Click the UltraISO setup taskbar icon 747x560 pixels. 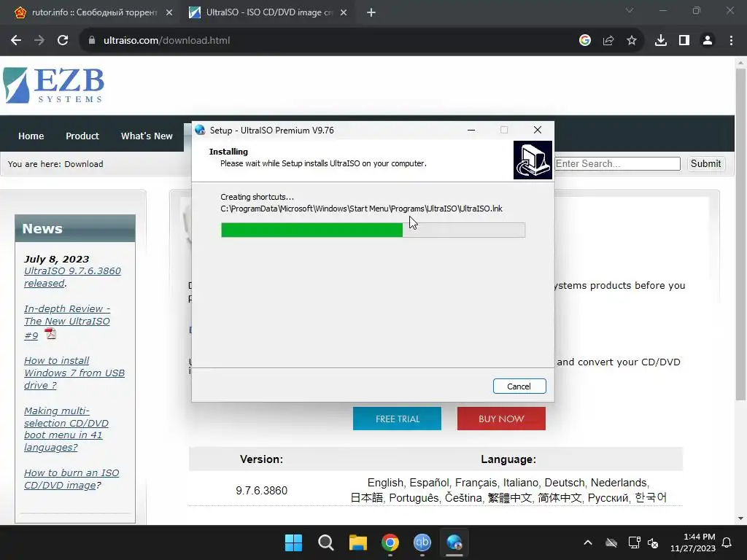(x=454, y=542)
